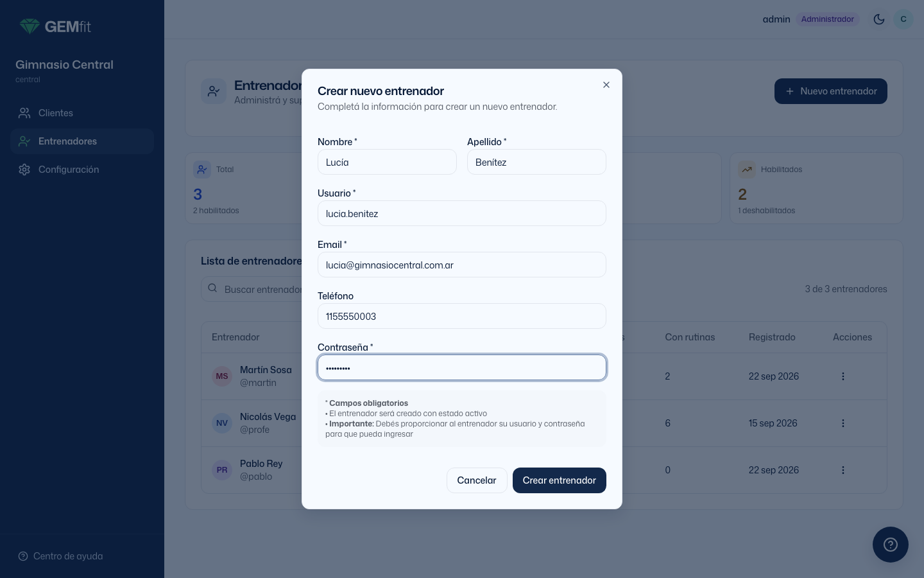The width and height of the screenshot is (924, 578).
Task: Click the floating help question-mark button
Action: (x=891, y=545)
